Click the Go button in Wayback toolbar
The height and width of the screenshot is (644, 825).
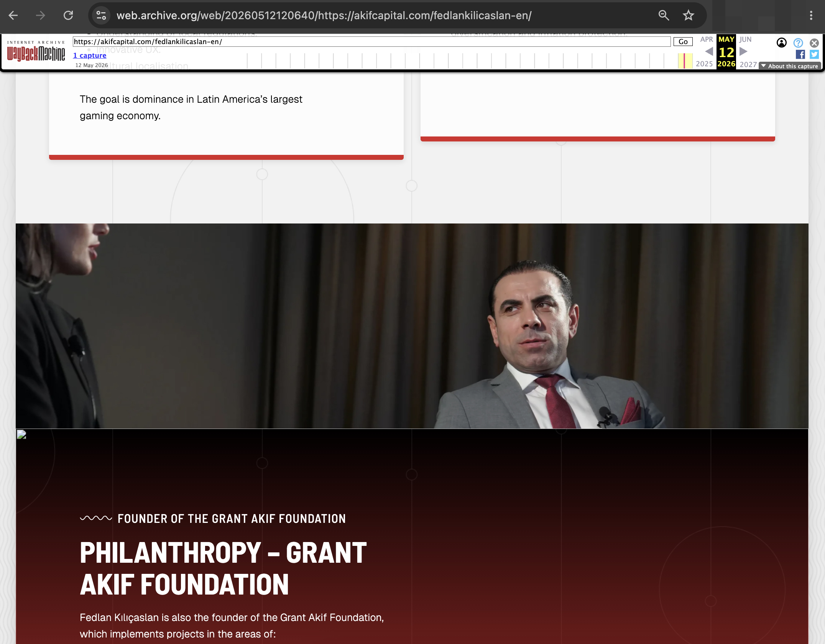tap(683, 42)
